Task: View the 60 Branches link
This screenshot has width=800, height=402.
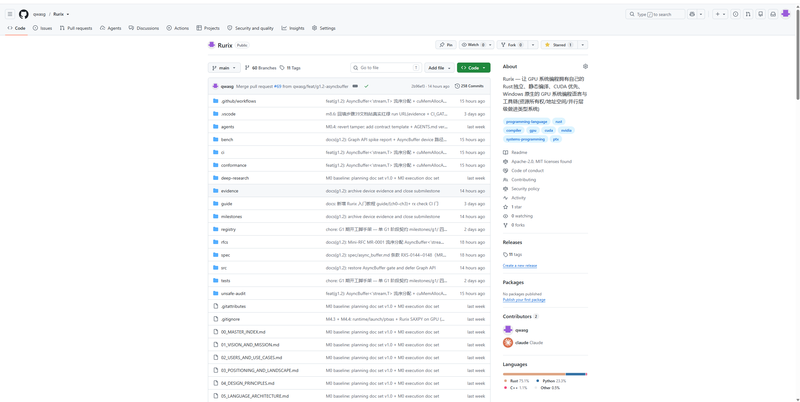Action: 261,68
